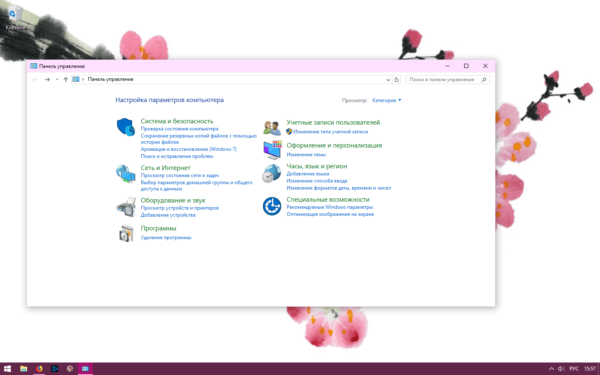Expand the address bar history dropdown

click(x=388, y=80)
